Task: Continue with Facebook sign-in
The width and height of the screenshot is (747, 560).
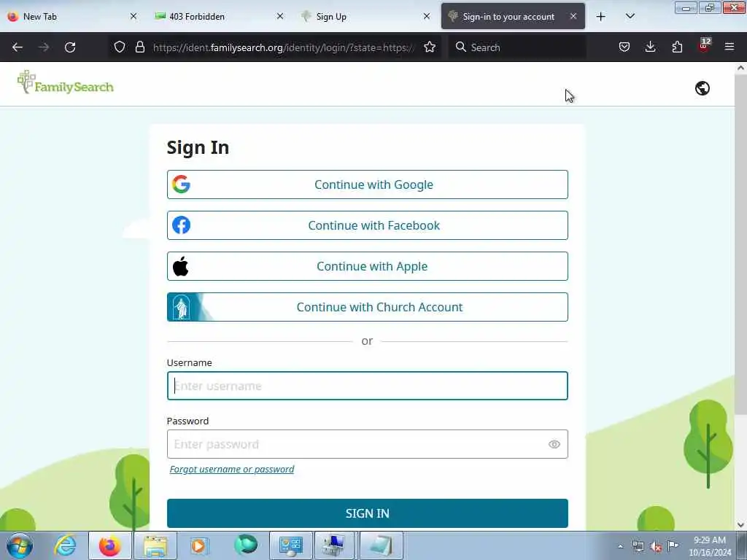Action: [368, 226]
